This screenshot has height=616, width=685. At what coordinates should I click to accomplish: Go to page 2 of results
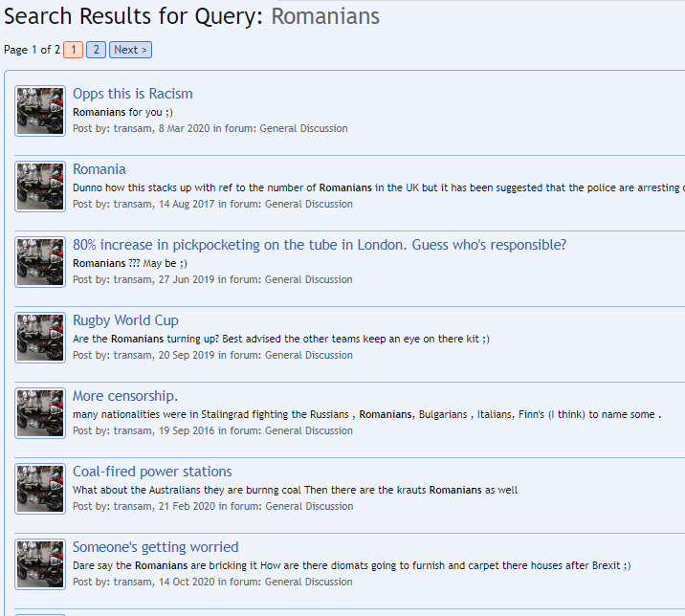96,50
